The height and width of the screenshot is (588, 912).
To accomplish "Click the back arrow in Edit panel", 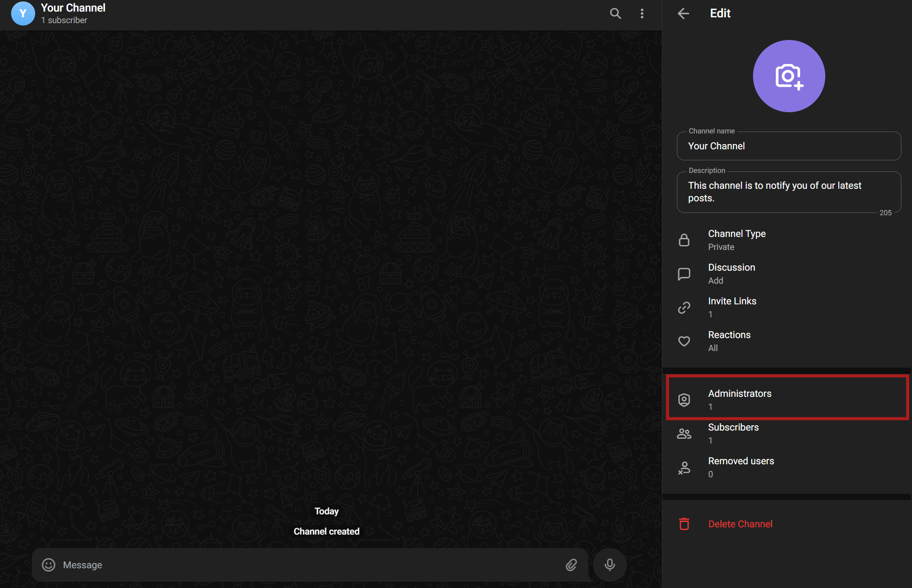I will tap(683, 13).
